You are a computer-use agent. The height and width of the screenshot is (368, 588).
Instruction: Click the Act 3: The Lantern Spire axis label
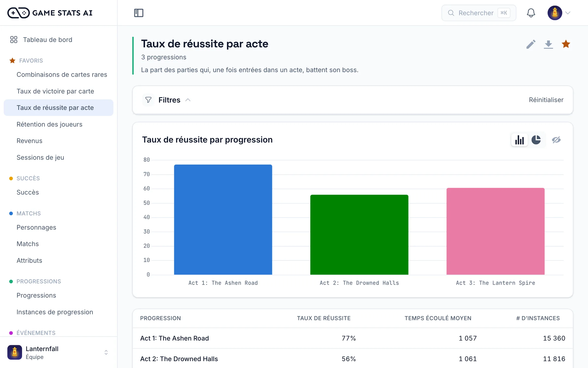coord(495,283)
